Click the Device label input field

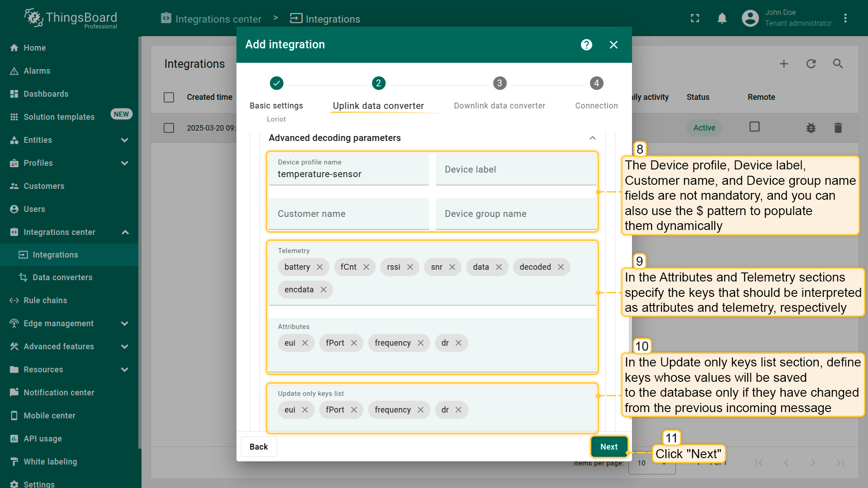click(x=515, y=169)
